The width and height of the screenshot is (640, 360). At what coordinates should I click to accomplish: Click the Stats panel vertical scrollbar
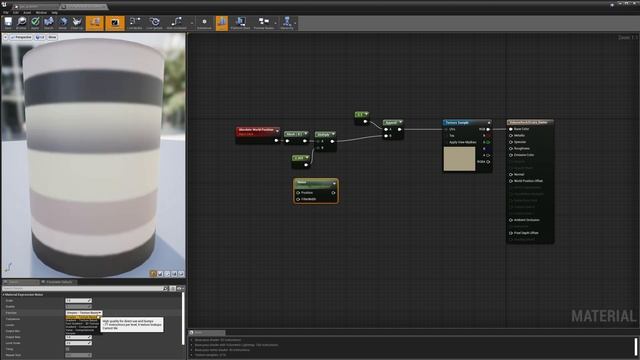click(x=636, y=346)
